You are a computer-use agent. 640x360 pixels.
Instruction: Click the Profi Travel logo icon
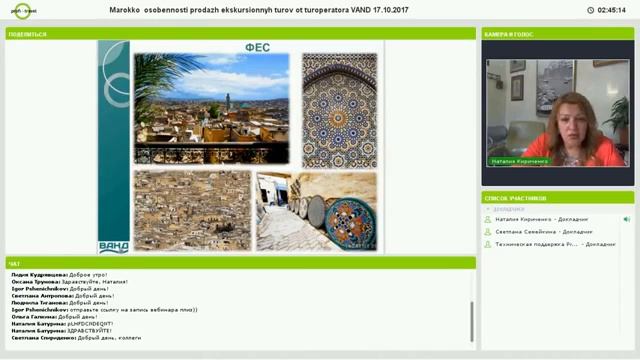(23, 11)
